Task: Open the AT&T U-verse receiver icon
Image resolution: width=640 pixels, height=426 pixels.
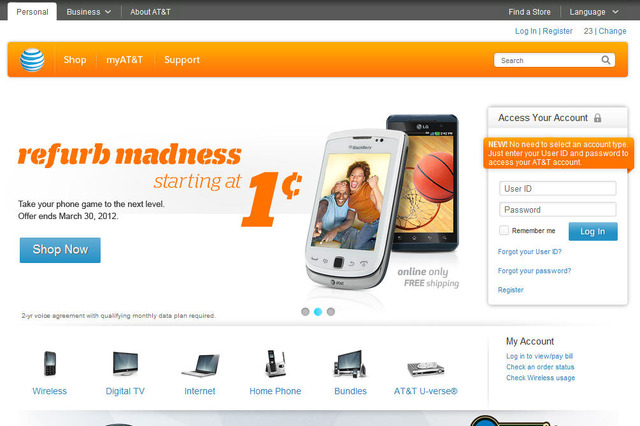Action: [425, 368]
